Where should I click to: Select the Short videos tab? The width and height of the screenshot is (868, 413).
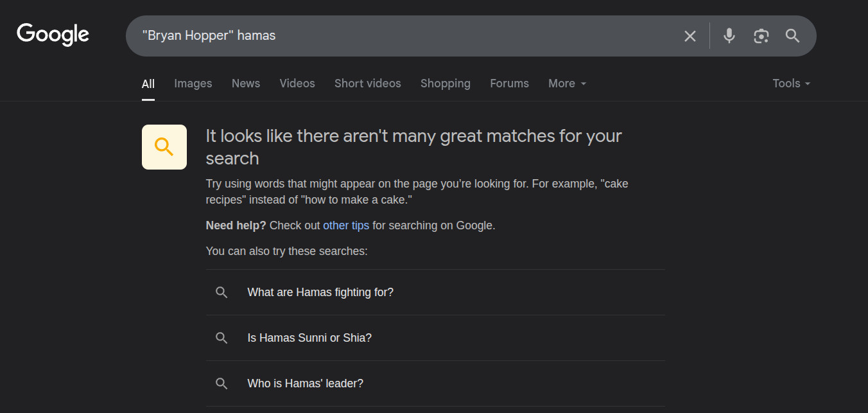[x=368, y=83]
